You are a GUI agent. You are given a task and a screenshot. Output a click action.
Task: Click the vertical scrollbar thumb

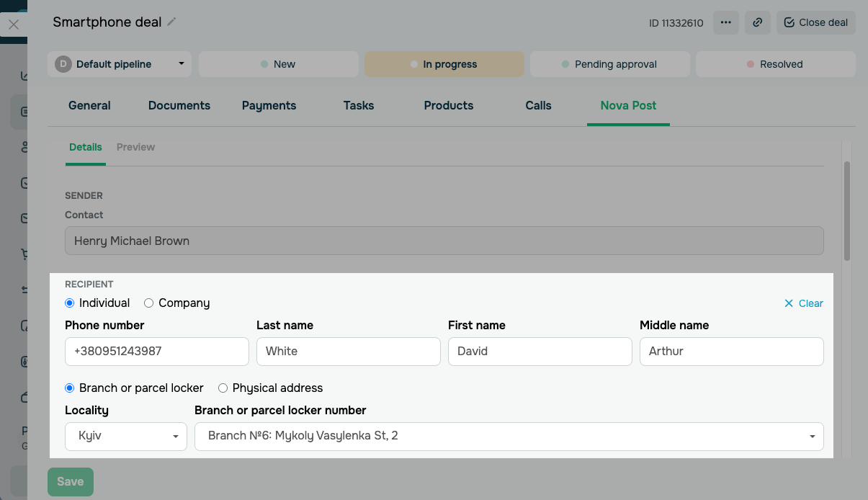(847, 209)
